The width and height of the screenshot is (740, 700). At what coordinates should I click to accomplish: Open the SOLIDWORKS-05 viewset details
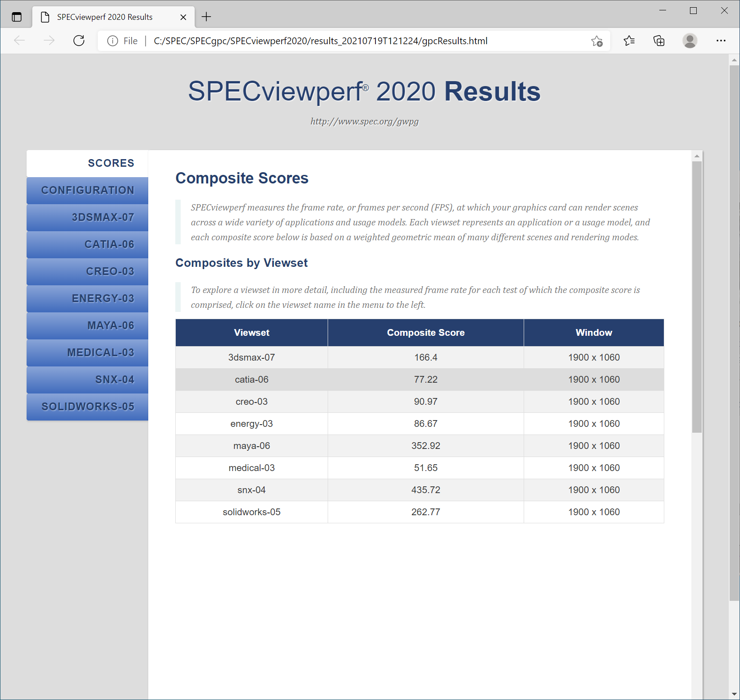pos(87,407)
